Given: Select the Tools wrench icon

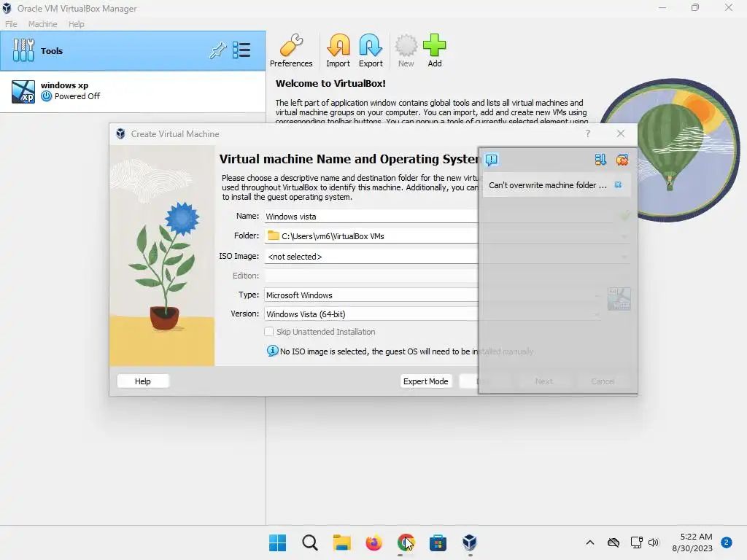Looking at the screenshot, I should point(23,50).
